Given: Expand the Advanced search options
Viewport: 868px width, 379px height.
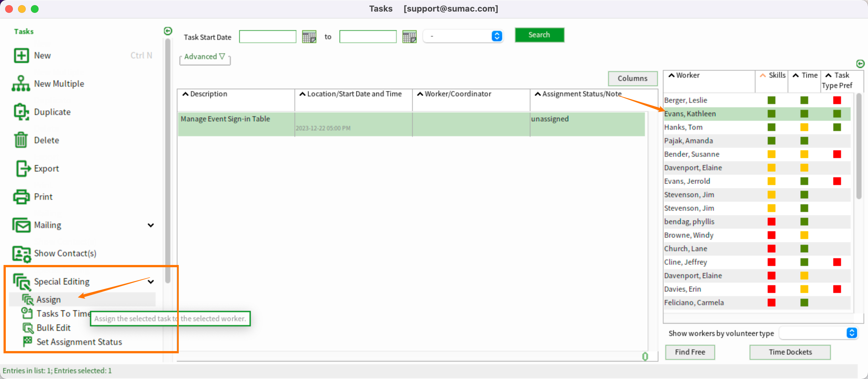Looking at the screenshot, I should pos(204,57).
